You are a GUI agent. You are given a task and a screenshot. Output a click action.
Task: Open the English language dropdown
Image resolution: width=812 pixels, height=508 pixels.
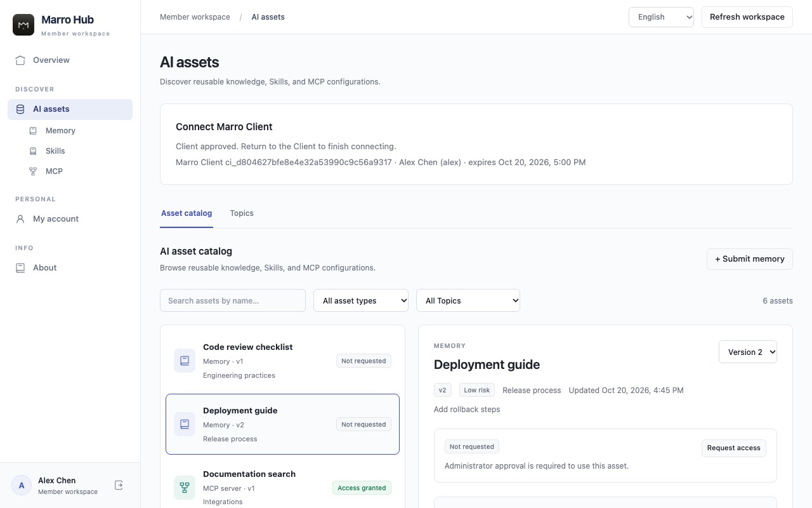click(x=661, y=17)
